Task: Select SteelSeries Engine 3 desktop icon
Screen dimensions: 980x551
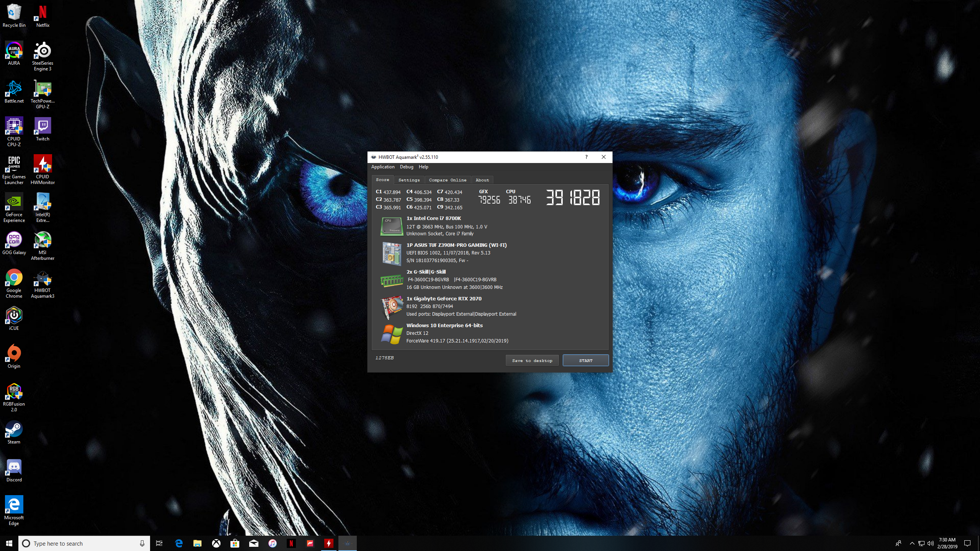Action: tap(43, 56)
